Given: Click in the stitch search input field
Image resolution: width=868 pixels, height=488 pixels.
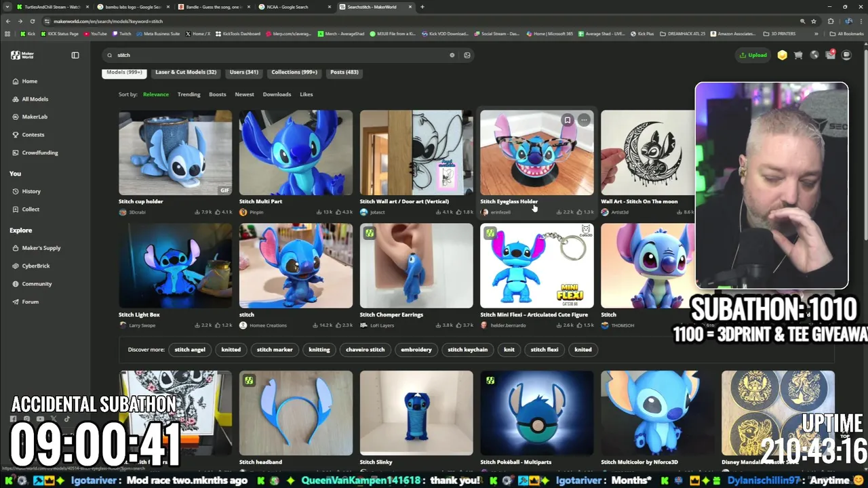Looking at the screenshot, I should tap(281, 55).
